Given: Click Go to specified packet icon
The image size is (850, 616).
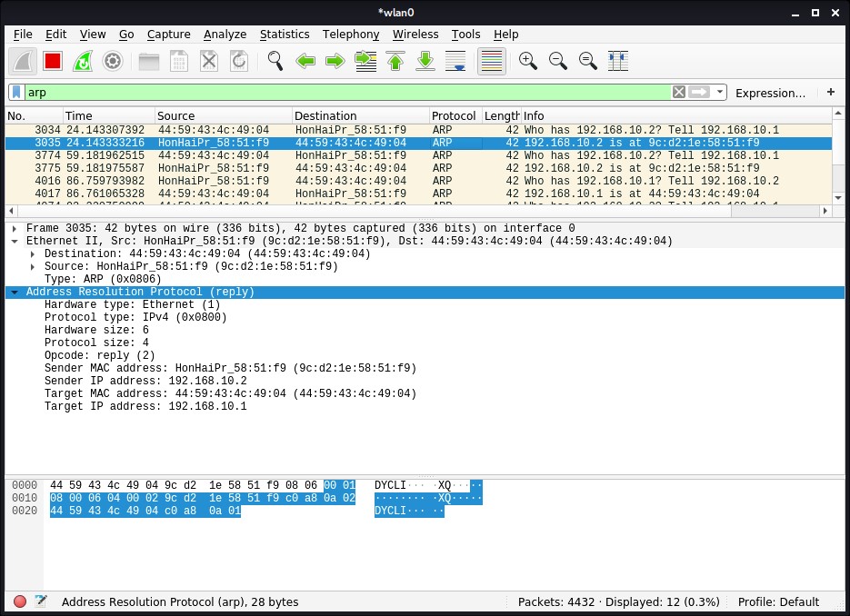Looking at the screenshot, I should pyautogui.click(x=365, y=61).
